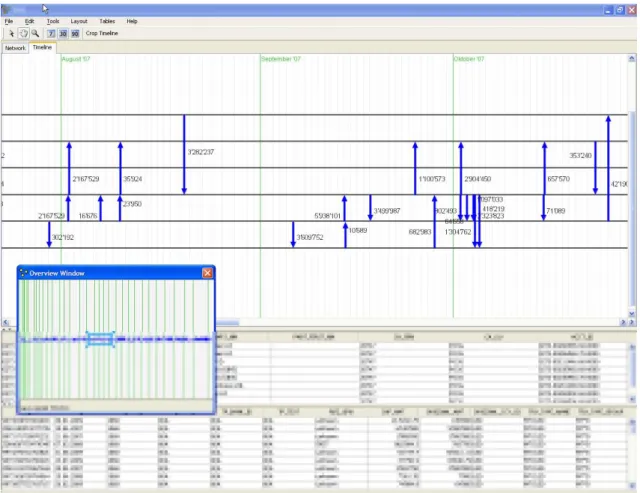
Task: Open the Edit menu
Action: point(29,21)
